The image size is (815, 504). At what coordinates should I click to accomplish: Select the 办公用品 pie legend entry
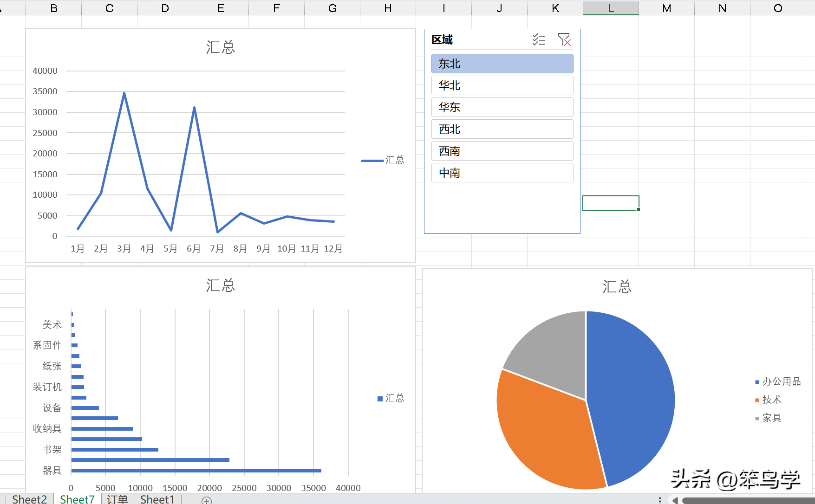pos(778,381)
